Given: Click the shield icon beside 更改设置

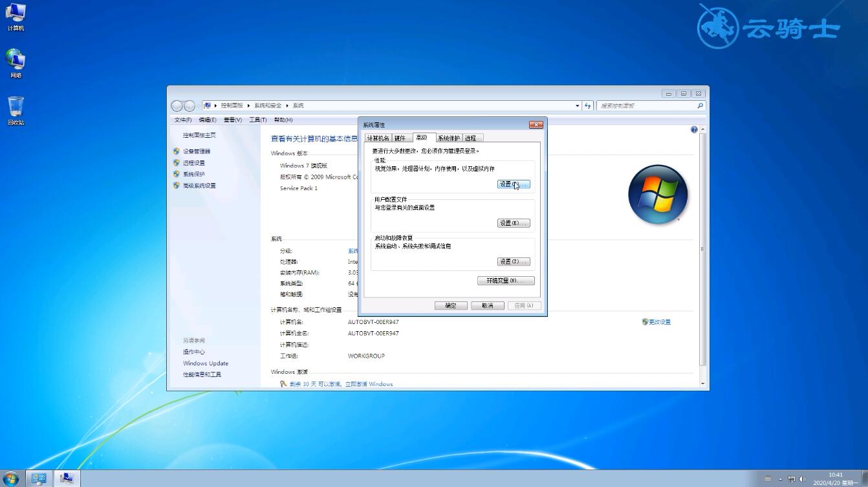Looking at the screenshot, I should click(645, 321).
